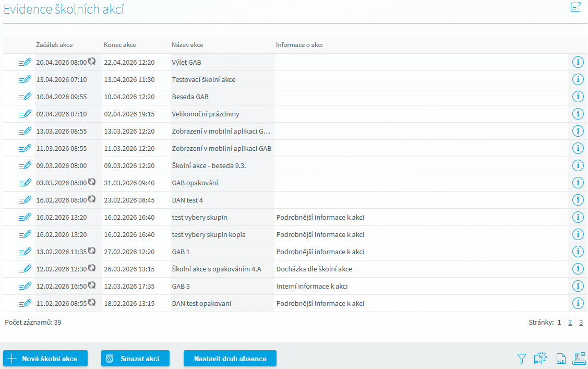
Task: Click the edit pencil for Velikonoční prázdniny
Action: [x=25, y=114]
